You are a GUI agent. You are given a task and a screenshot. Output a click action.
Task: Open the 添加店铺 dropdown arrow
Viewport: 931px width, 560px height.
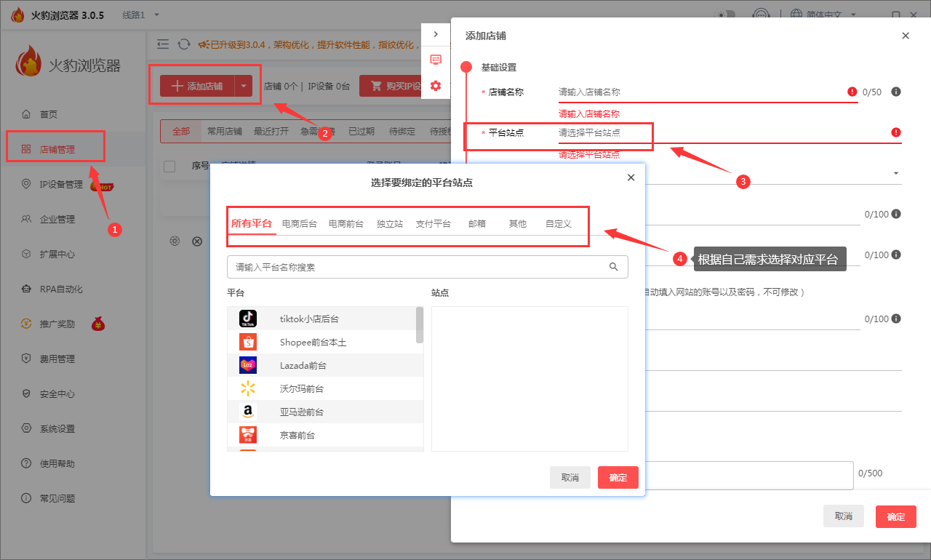pos(244,86)
